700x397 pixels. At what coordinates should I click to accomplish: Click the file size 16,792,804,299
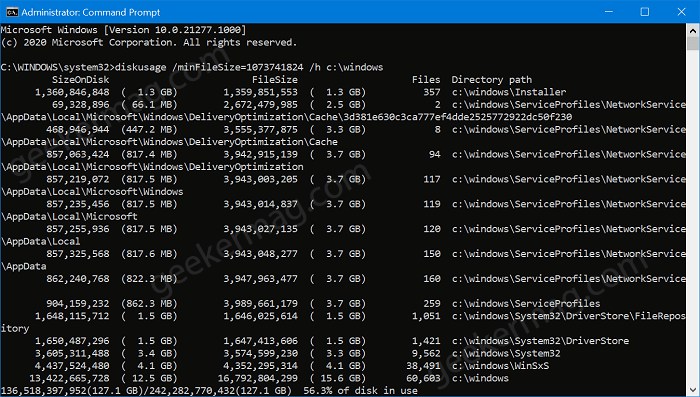point(258,379)
